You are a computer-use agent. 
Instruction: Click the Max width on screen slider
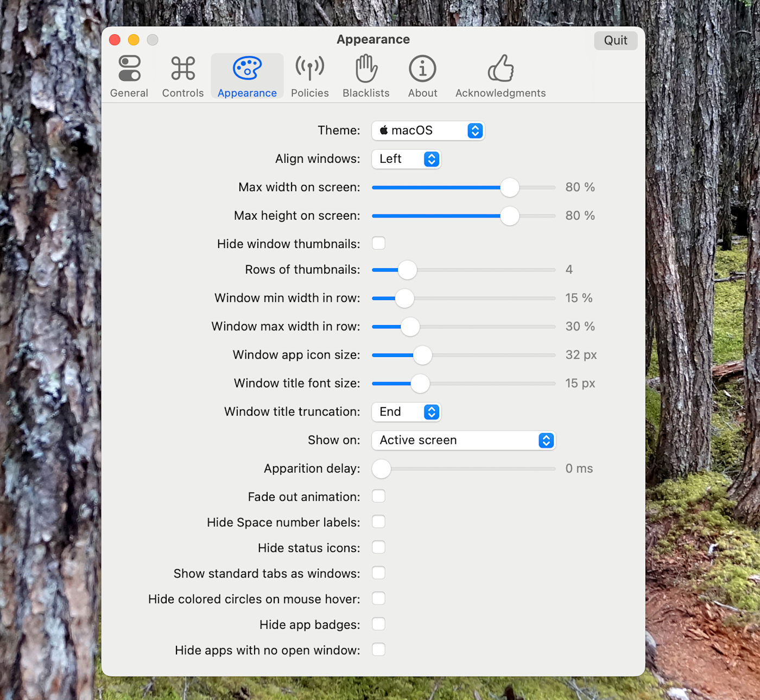pyautogui.click(x=464, y=188)
